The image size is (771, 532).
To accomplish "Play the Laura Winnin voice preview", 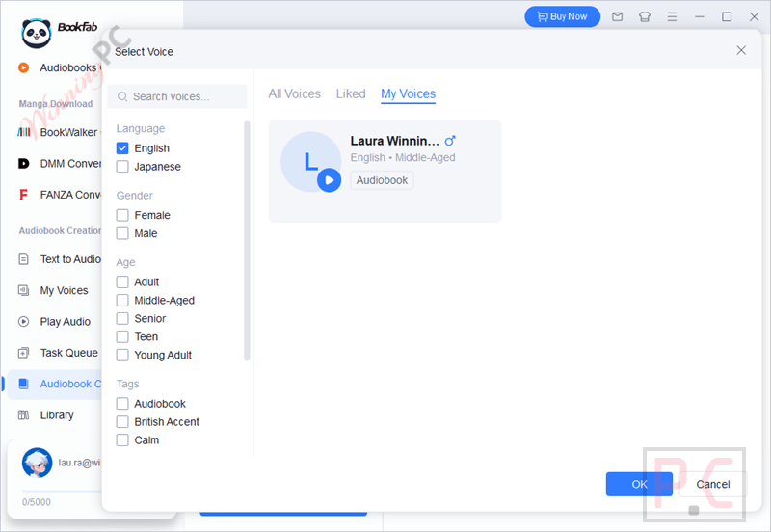I will (329, 180).
